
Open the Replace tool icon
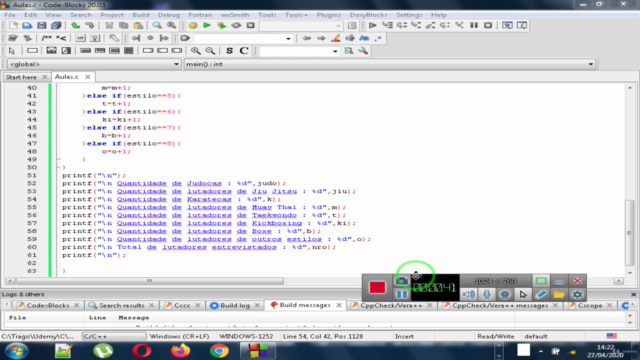171,25
